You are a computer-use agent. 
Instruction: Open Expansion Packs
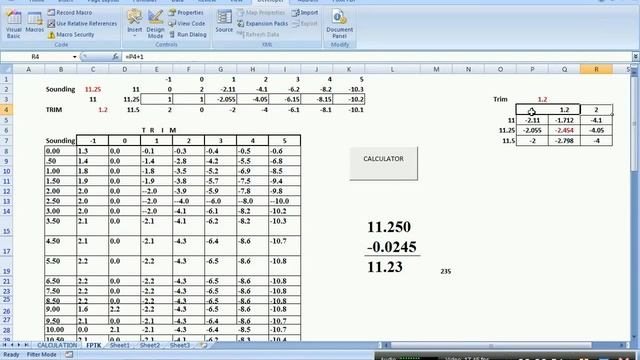262,24
